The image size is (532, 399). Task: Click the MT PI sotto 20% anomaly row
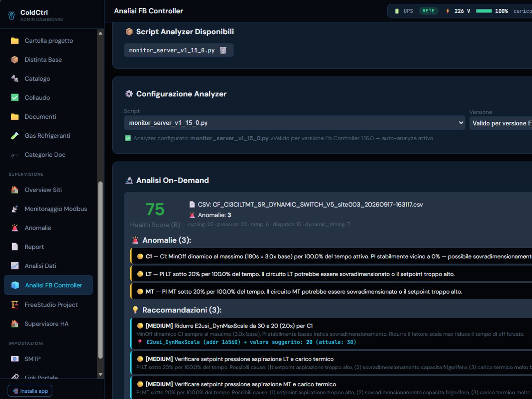(x=331, y=292)
